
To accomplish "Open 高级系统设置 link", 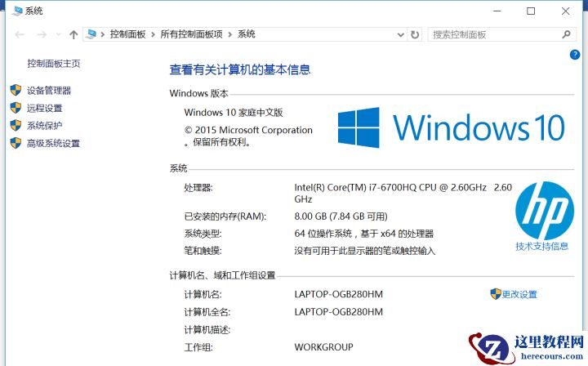I will (x=54, y=143).
